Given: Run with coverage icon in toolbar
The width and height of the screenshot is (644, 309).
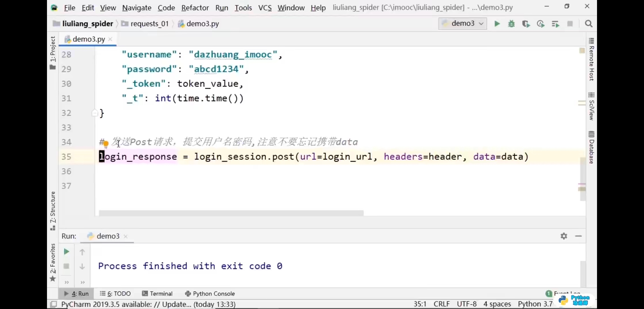Looking at the screenshot, I should (x=526, y=24).
